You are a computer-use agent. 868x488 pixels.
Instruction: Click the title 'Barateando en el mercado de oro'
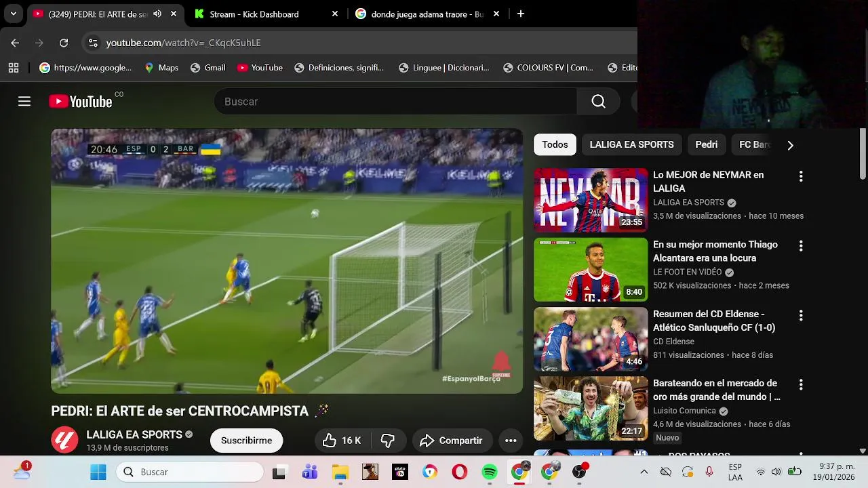[x=717, y=390]
